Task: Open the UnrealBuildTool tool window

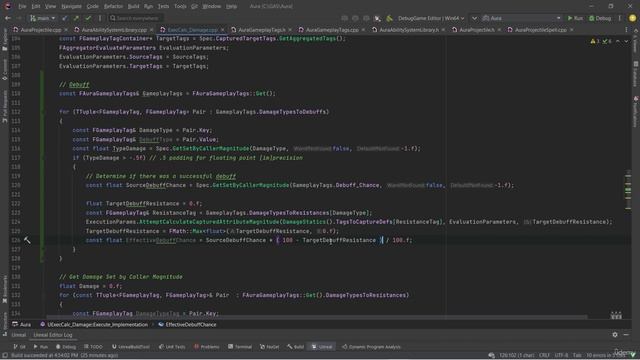Action: click(x=131, y=347)
